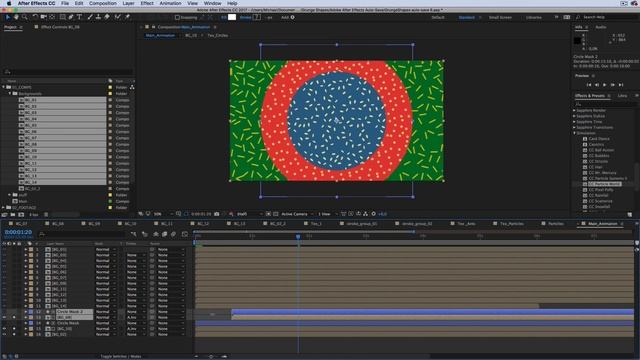Click the Draft 3D icon in timeline
Viewport: 640px width, 360px height.
point(145,234)
